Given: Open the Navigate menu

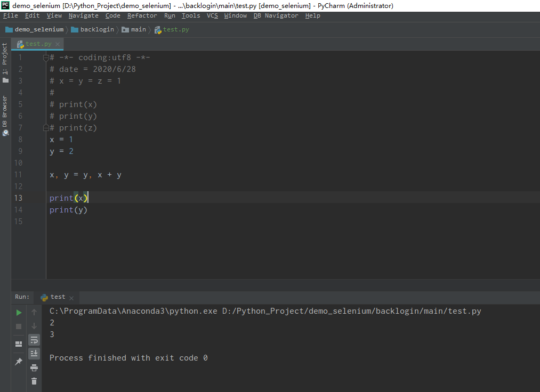Looking at the screenshot, I should pyautogui.click(x=83, y=15).
